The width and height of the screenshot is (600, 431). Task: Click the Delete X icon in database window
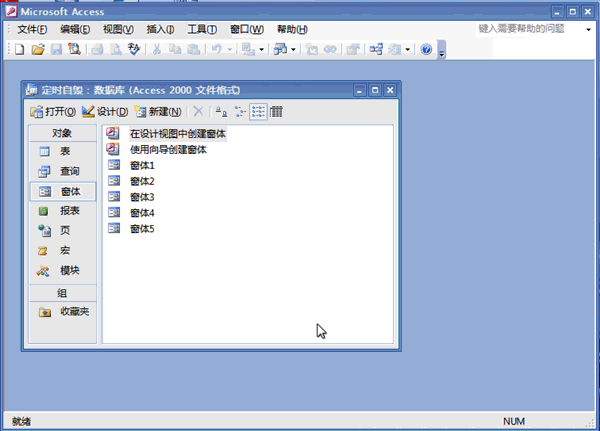198,112
